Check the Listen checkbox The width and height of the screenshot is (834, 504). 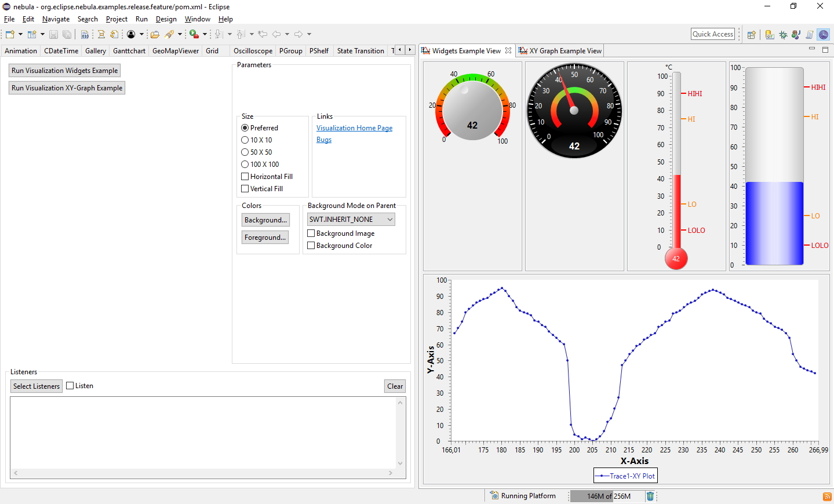[70, 386]
